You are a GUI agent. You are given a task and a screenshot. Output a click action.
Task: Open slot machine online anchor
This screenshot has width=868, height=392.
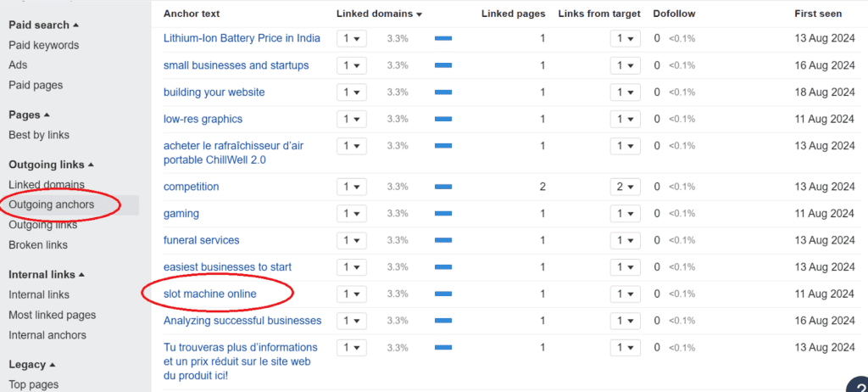(x=210, y=294)
